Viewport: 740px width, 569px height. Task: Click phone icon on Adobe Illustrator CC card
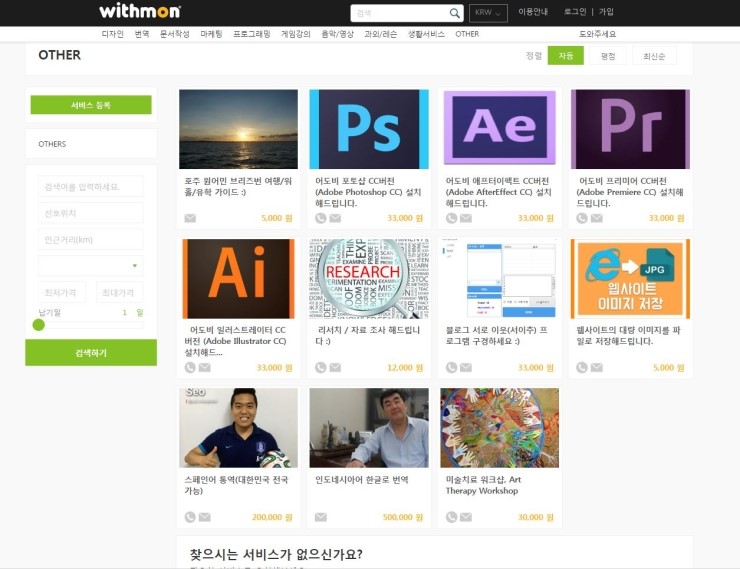tap(190, 368)
